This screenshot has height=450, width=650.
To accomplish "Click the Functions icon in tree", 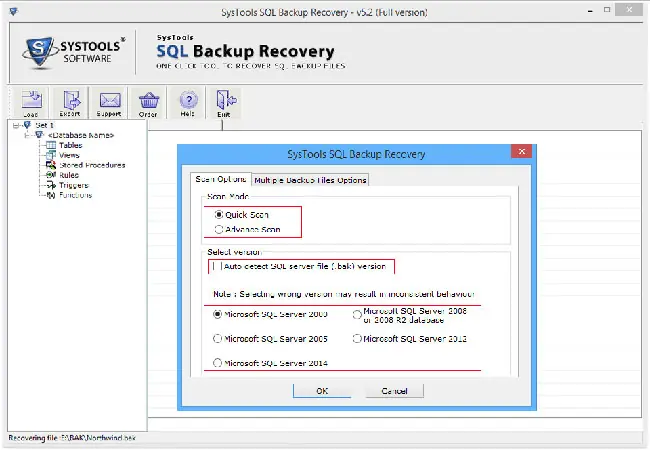I will [x=51, y=195].
